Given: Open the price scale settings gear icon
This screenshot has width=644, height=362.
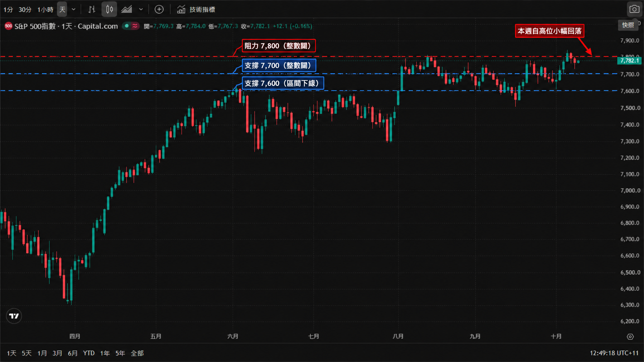Looking at the screenshot, I should click(630, 337).
